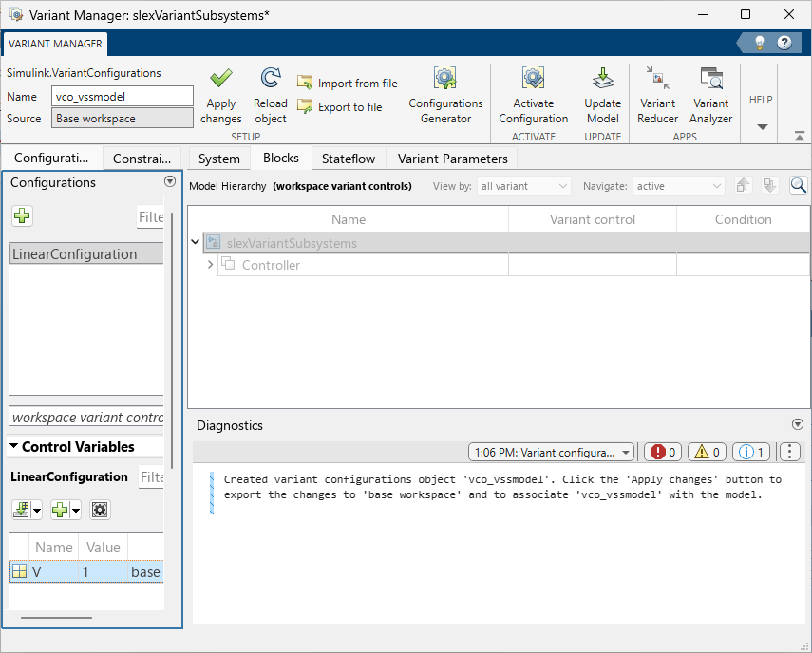The width and height of the screenshot is (812, 653).
Task: Open the Configurations panel options menu
Action: 170,181
